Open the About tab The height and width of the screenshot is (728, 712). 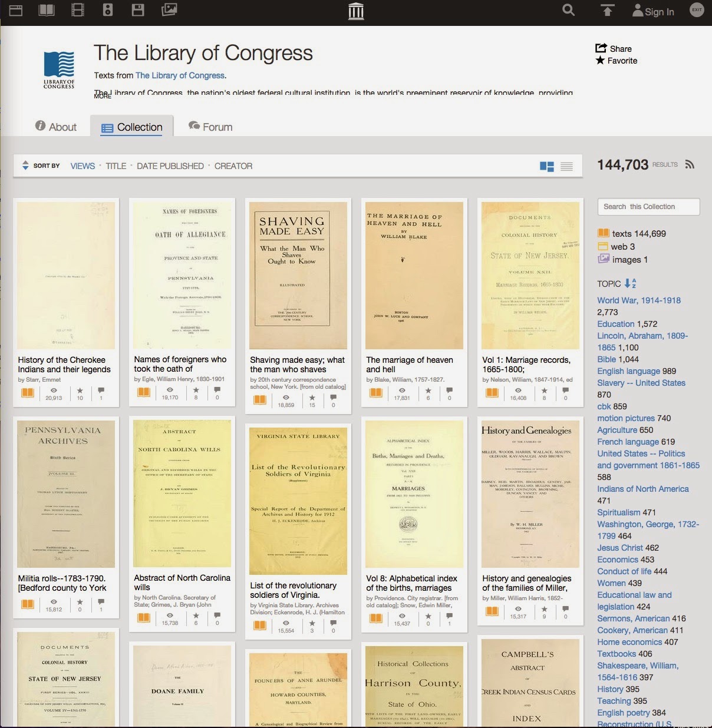(56, 126)
